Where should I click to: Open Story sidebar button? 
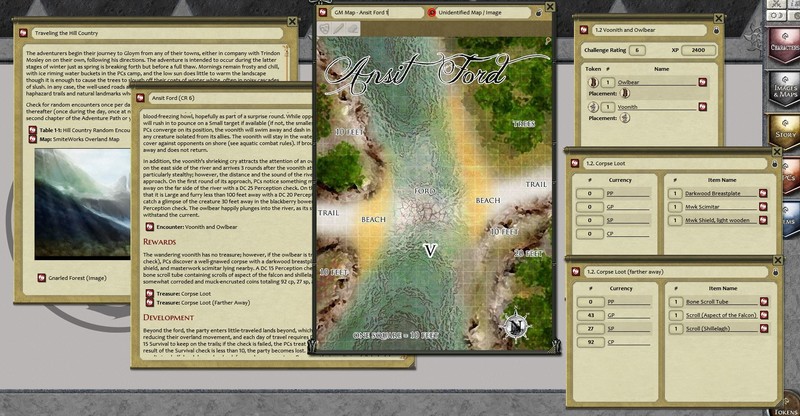coord(785,132)
